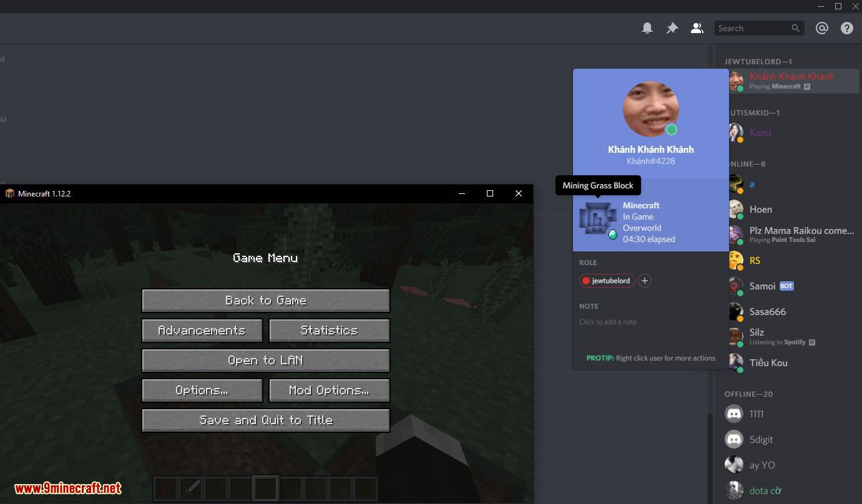Open Discord help question mark icon

[x=847, y=28]
